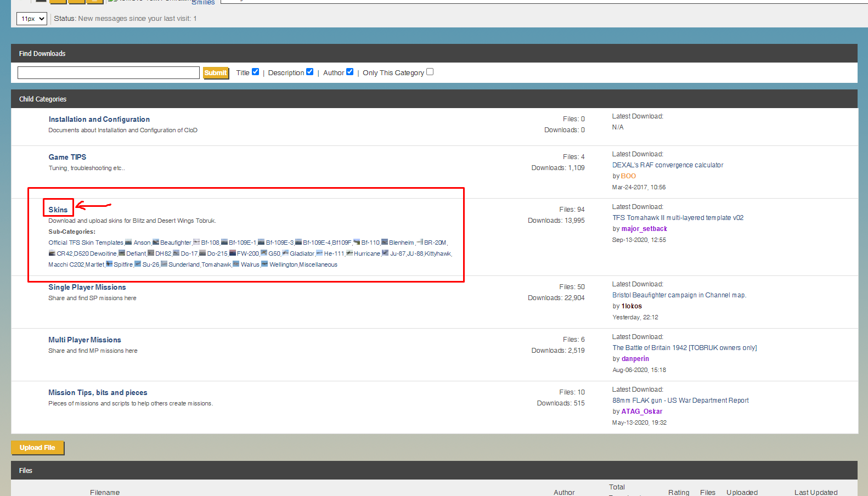868x496 pixels.
Task: Uncheck the Author search checkbox
Action: pos(350,72)
